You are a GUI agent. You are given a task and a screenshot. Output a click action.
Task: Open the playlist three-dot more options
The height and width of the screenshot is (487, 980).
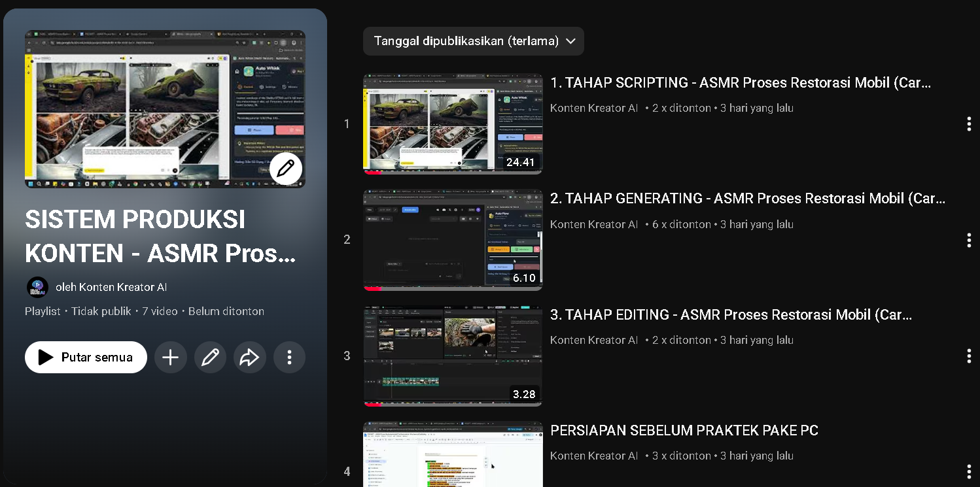[289, 357]
